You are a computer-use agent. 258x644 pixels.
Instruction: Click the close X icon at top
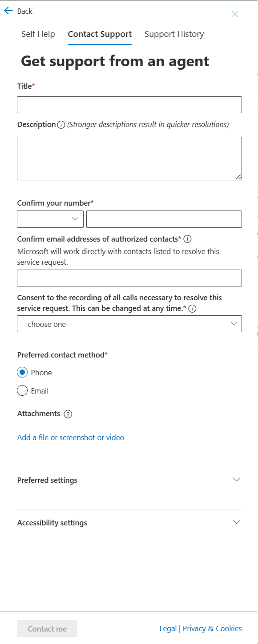(235, 14)
